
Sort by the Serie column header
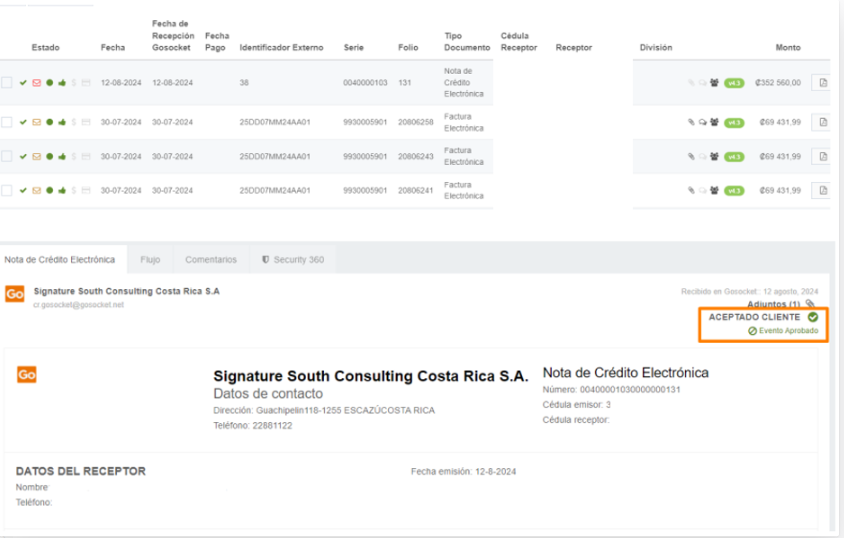(x=354, y=47)
